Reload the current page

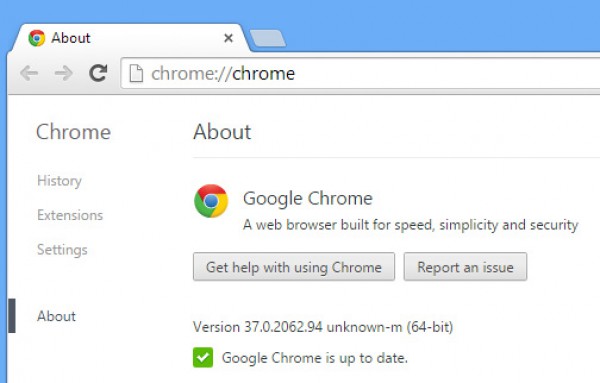tap(98, 73)
